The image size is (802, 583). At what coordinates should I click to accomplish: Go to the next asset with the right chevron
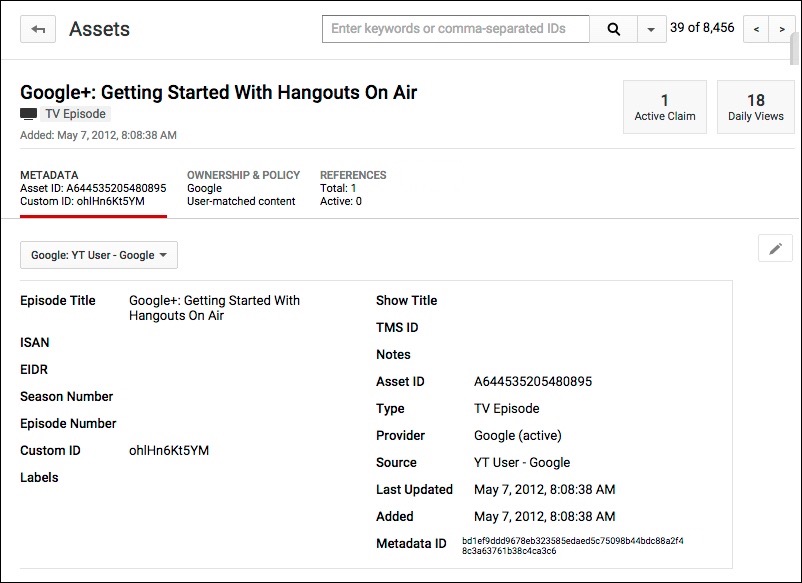tap(782, 29)
